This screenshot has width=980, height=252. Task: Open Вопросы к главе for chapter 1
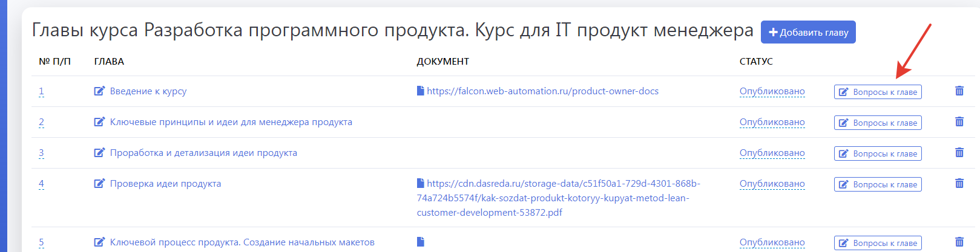[x=878, y=92]
